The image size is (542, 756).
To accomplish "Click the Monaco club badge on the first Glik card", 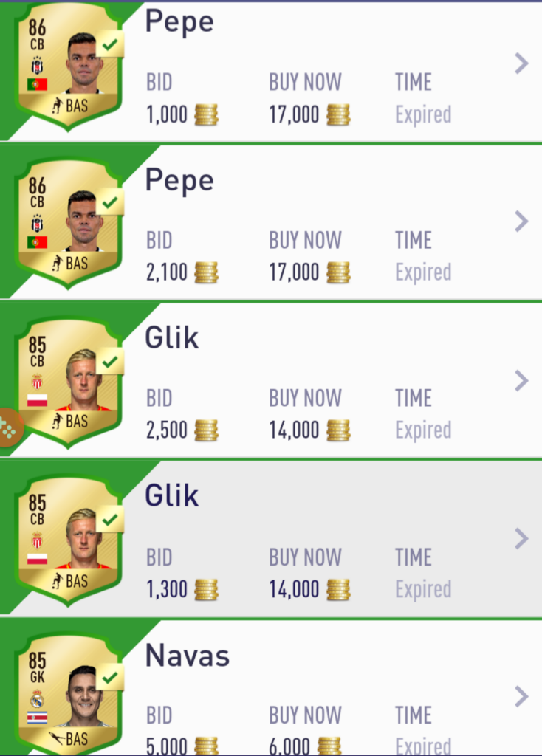I will pyautogui.click(x=37, y=382).
